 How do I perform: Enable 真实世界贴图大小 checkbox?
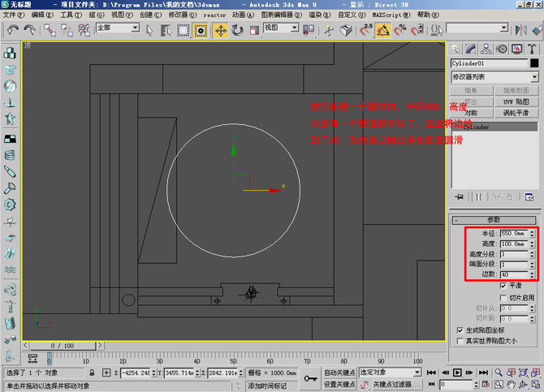[460, 341]
